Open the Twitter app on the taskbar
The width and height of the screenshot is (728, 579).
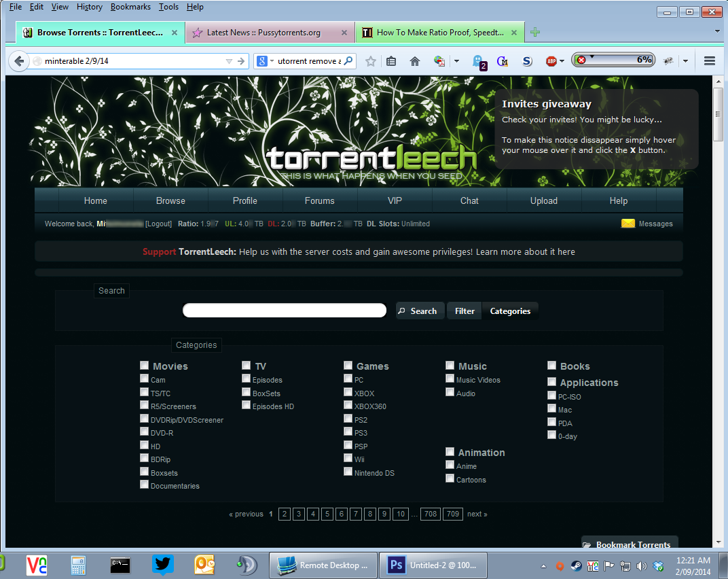pos(162,565)
